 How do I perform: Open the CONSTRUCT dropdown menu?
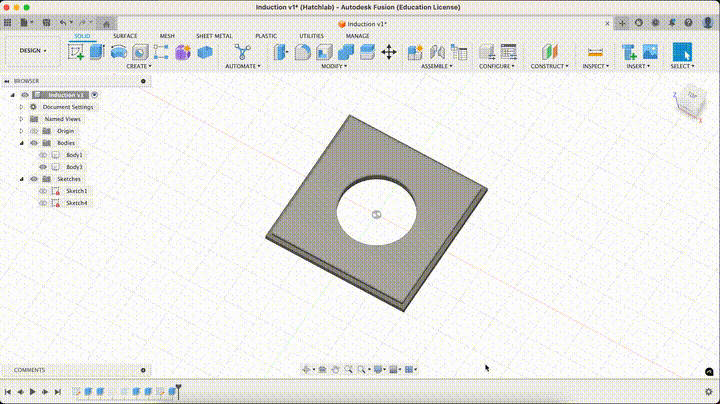click(549, 66)
